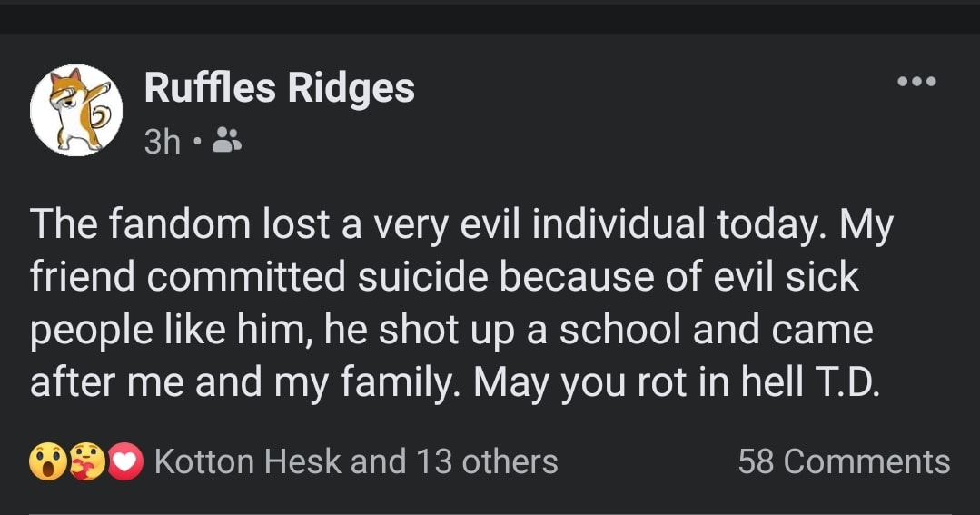This screenshot has height=515, width=980.
Task: Open the 58 Comments link
Action: point(844,462)
